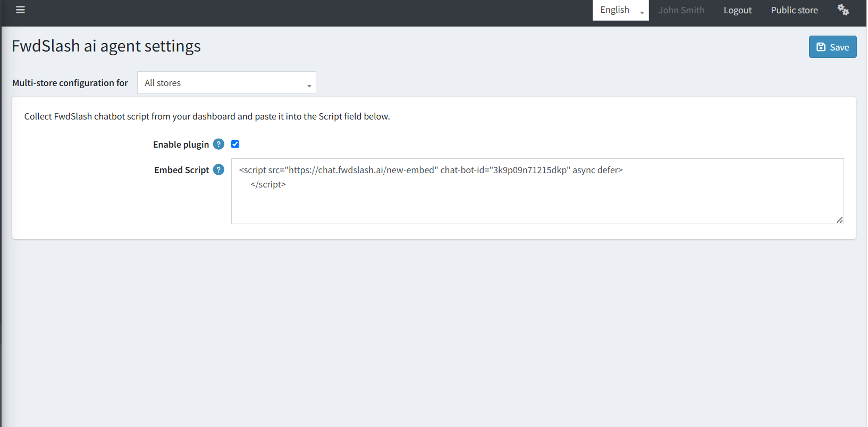Click the Collect FwdSlash chatbot script instruction
Screen dimensions: 868x427
click(x=207, y=116)
